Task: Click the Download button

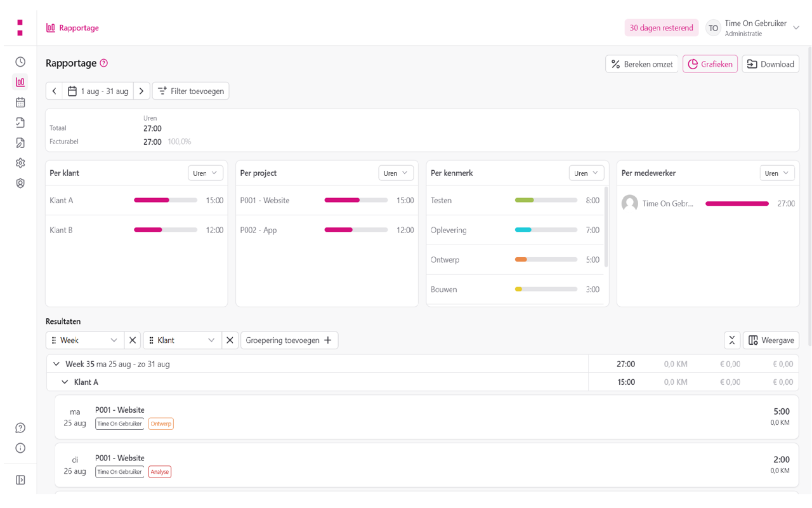Action: click(x=770, y=64)
